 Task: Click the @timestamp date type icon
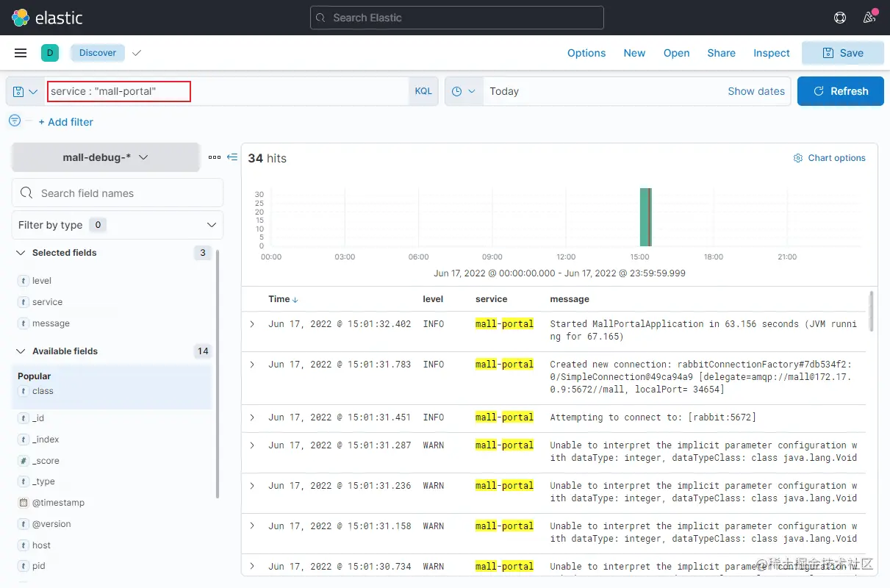(x=24, y=503)
